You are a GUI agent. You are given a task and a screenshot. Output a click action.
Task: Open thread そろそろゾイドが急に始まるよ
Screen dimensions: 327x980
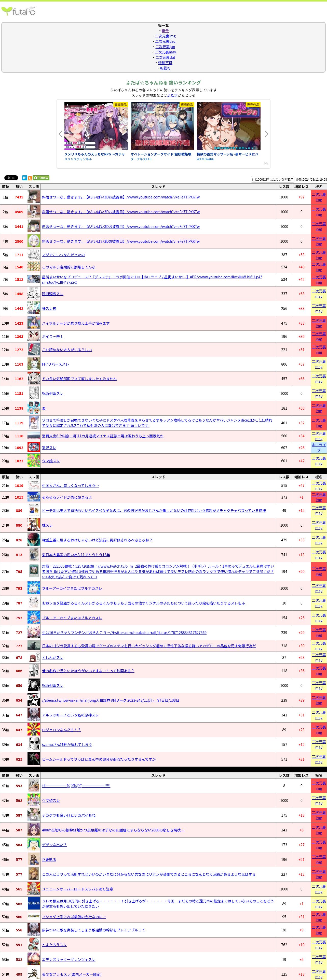(x=67, y=497)
